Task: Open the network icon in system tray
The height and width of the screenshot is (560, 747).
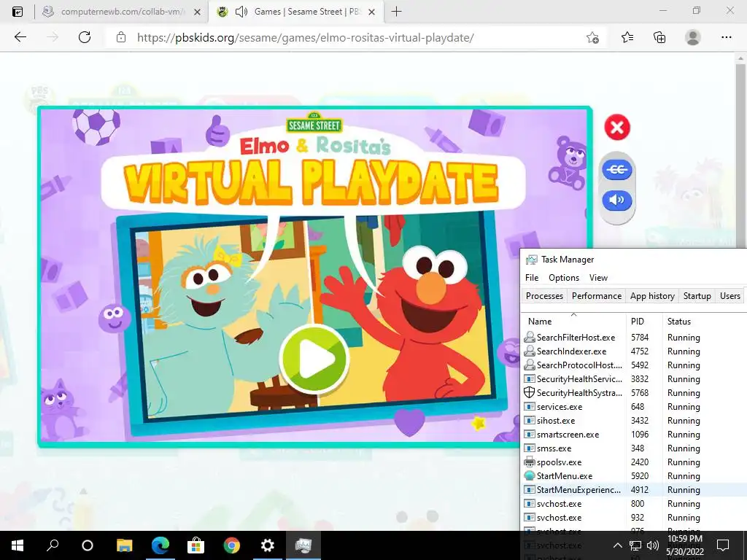Action: (x=635, y=545)
